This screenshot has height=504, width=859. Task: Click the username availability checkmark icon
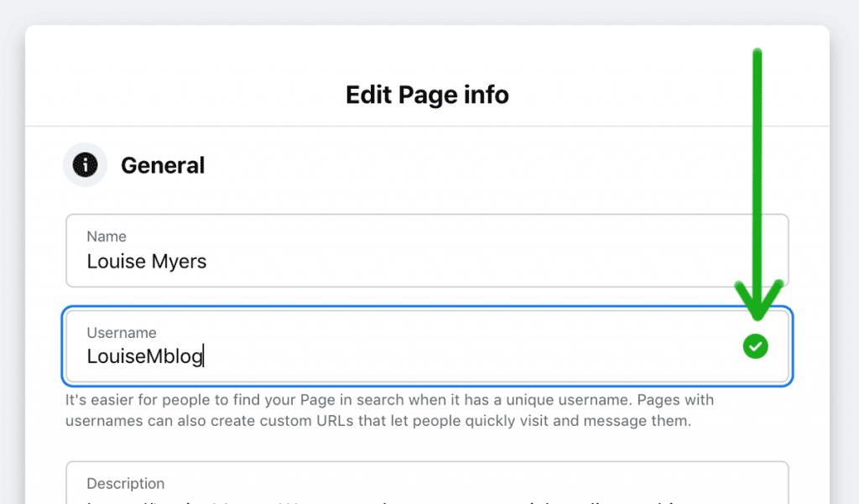754,346
